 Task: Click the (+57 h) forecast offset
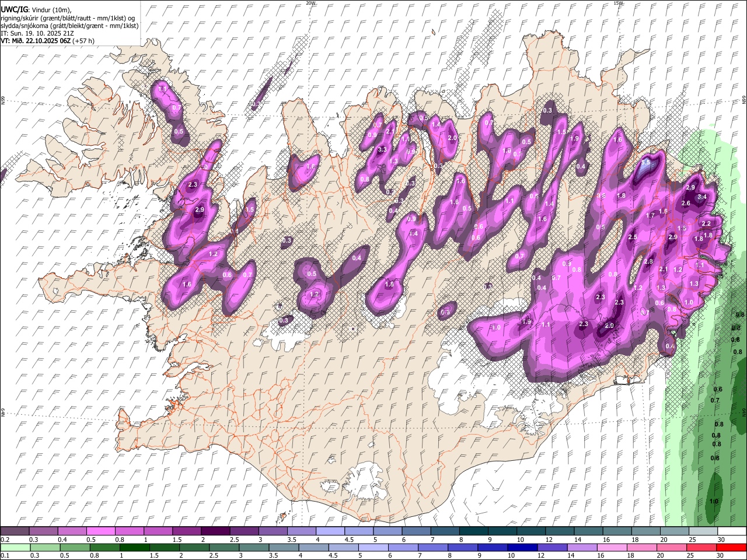pyautogui.click(x=83, y=41)
